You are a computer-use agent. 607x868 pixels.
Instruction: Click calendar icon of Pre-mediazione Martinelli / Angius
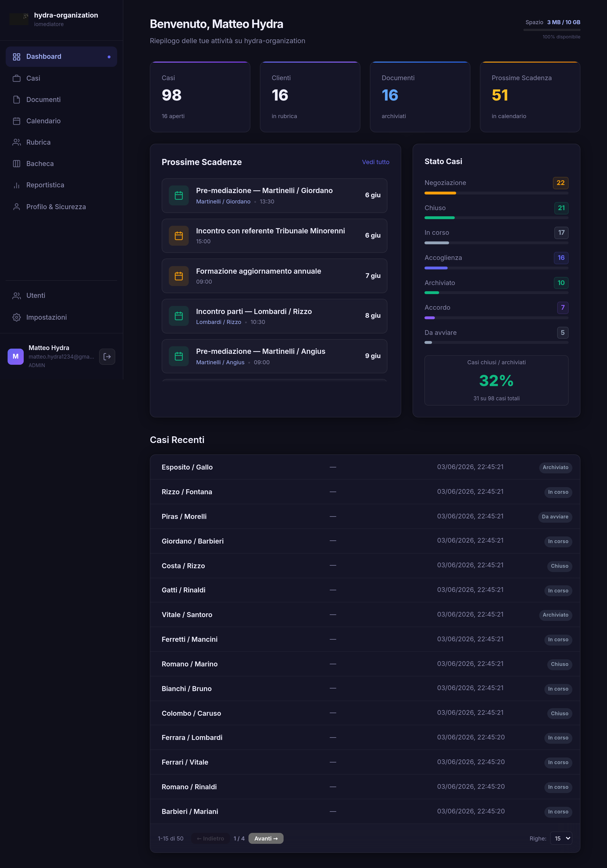[x=179, y=356]
